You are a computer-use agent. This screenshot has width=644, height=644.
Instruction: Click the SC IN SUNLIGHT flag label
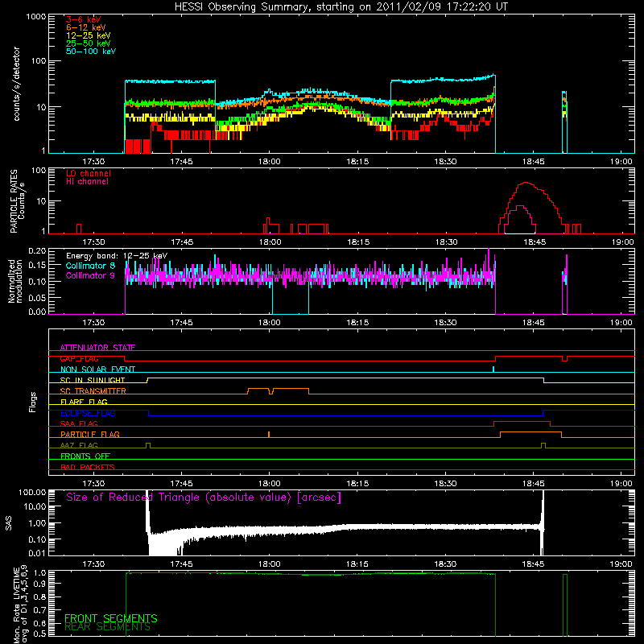click(x=93, y=380)
